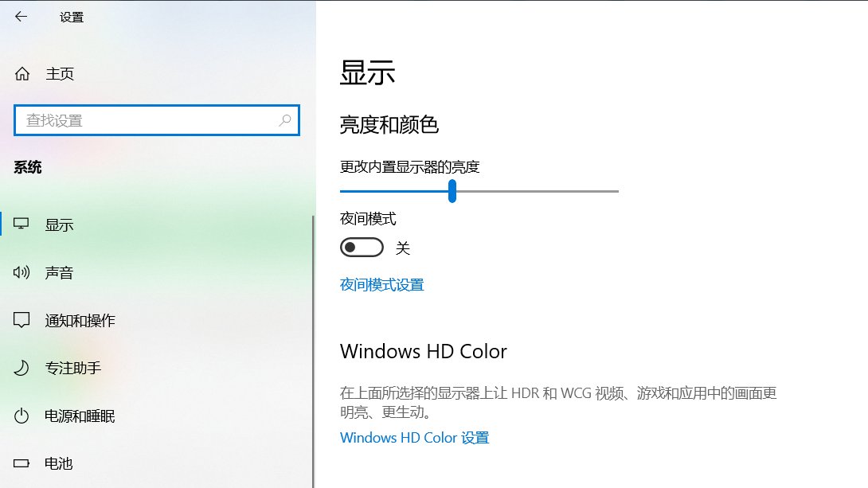The width and height of the screenshot is (868, 488).
Task: Open the home icon 主页
Action: coord(22,73)
